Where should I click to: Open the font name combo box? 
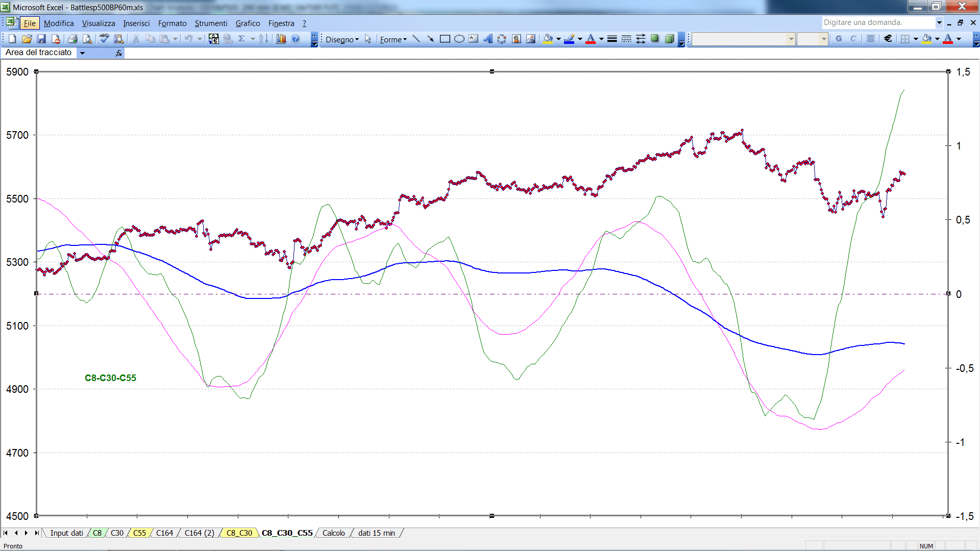(x=743, y=39)
